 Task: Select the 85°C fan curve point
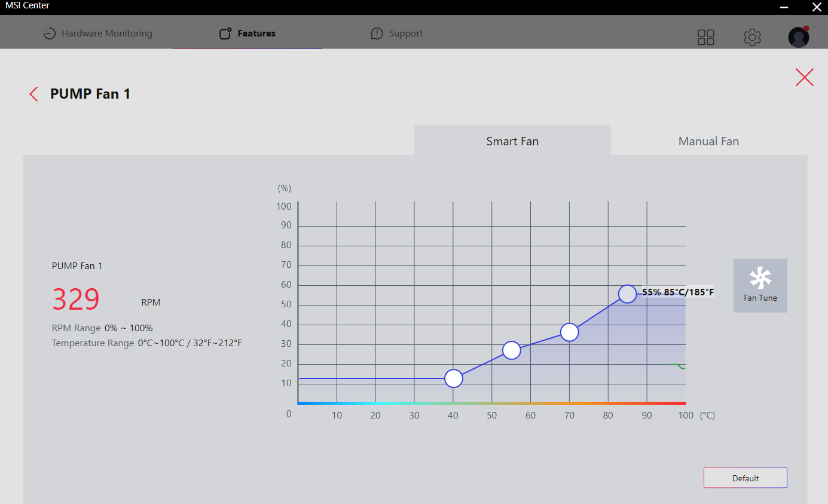point(627,294)
